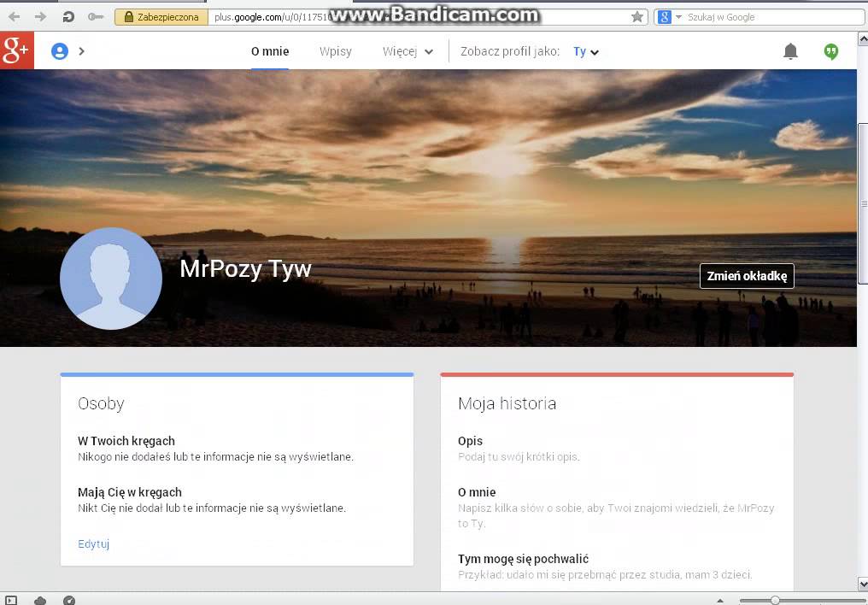Click the cloud sync icon in status bar

coord(40,601)
